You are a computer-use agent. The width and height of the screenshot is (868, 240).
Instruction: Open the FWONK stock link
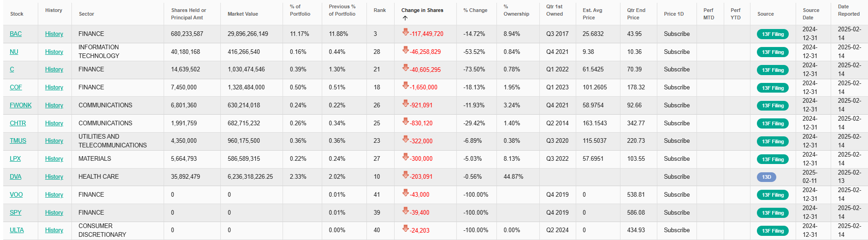[x=21, y=105]
